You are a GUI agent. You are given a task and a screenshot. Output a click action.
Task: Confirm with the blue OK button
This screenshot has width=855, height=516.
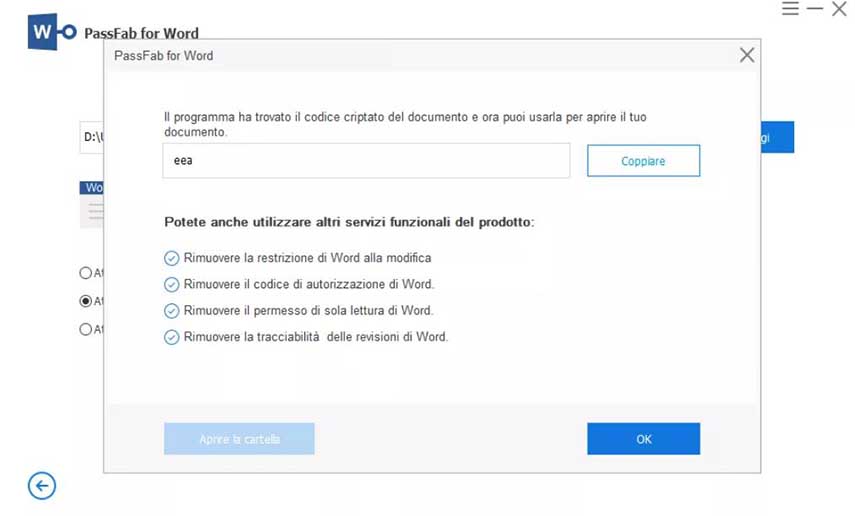point(643,439)
